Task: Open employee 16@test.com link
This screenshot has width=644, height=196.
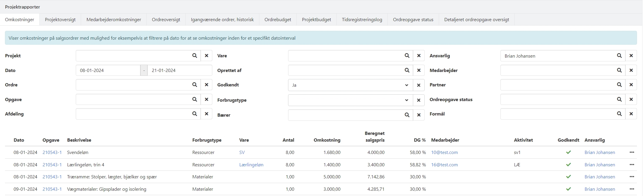Action: [444, 165]
